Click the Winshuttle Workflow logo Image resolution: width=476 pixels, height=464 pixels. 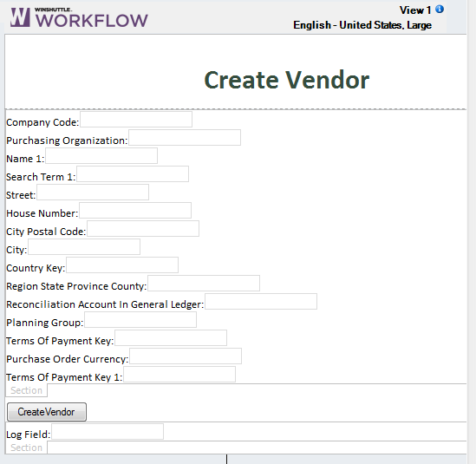pyautogui.click(x=79, y=17)
